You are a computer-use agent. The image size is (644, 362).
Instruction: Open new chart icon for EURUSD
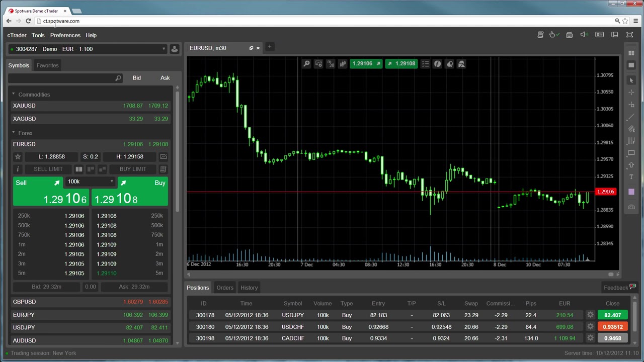pyautogui.click(x=164, y=157)
